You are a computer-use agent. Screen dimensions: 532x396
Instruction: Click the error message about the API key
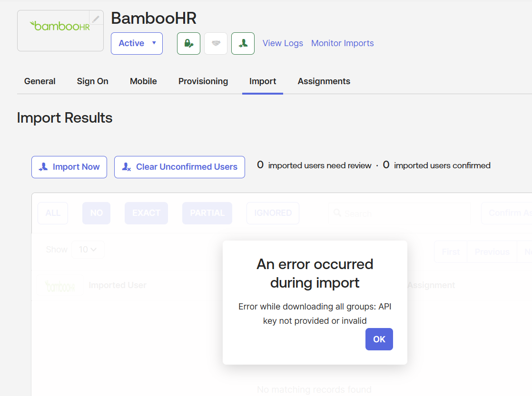coord(315,314)
